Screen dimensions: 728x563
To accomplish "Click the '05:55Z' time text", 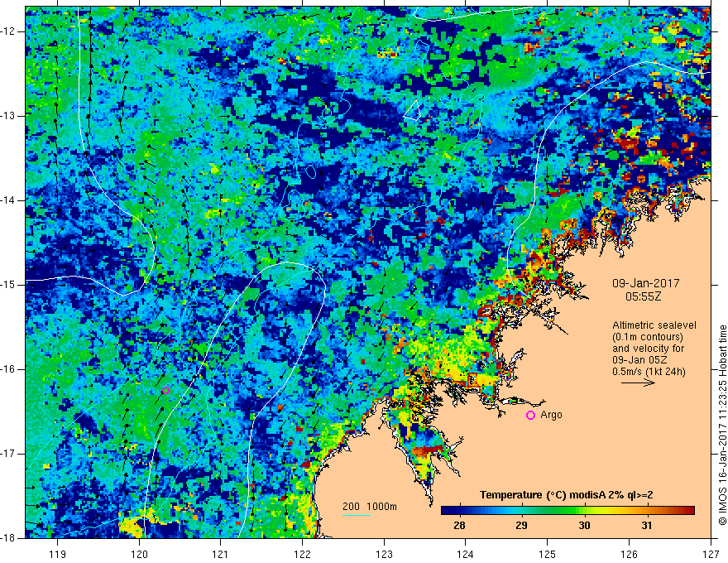I will [x=643, y=296].
